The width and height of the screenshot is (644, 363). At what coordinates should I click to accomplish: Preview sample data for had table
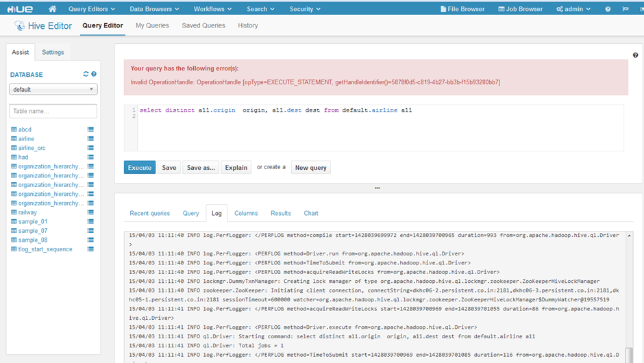(90, 158)
